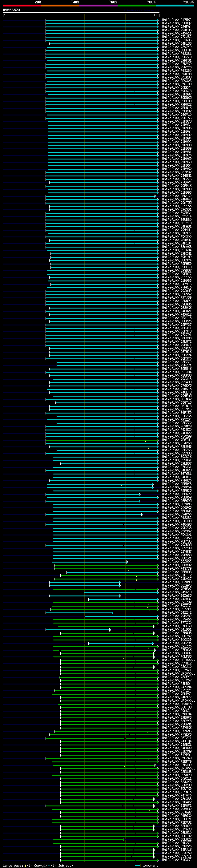Click the cyan alignment bar for UniRef100_B9RZZ0

point(102,57)
